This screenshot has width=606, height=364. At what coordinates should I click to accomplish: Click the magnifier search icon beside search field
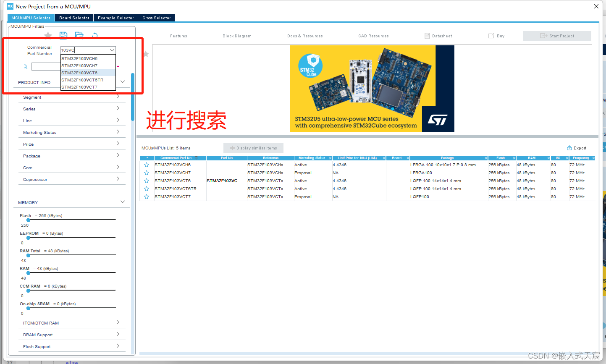(26, 66)
